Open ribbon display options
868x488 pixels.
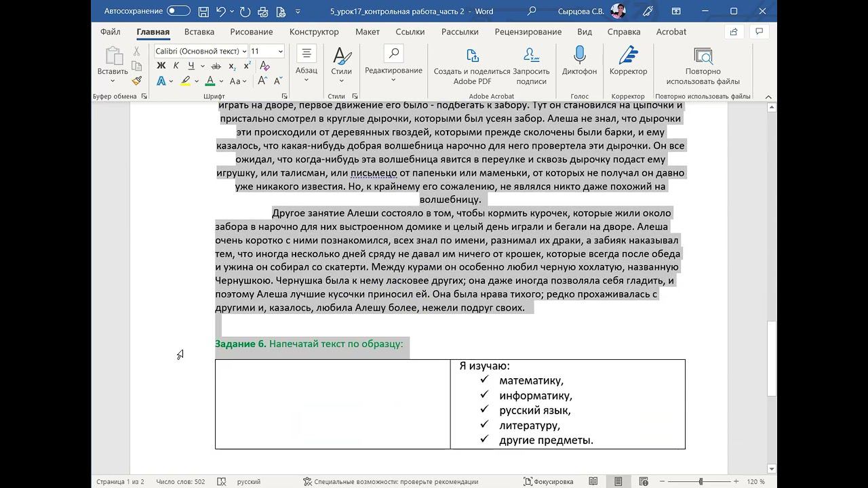tap(676, 11)
